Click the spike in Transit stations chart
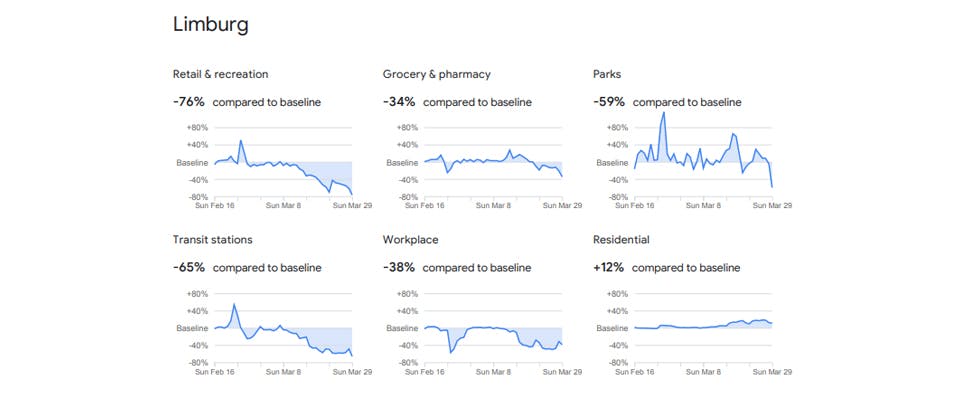970x400 pixels. [x=234, y=304]
